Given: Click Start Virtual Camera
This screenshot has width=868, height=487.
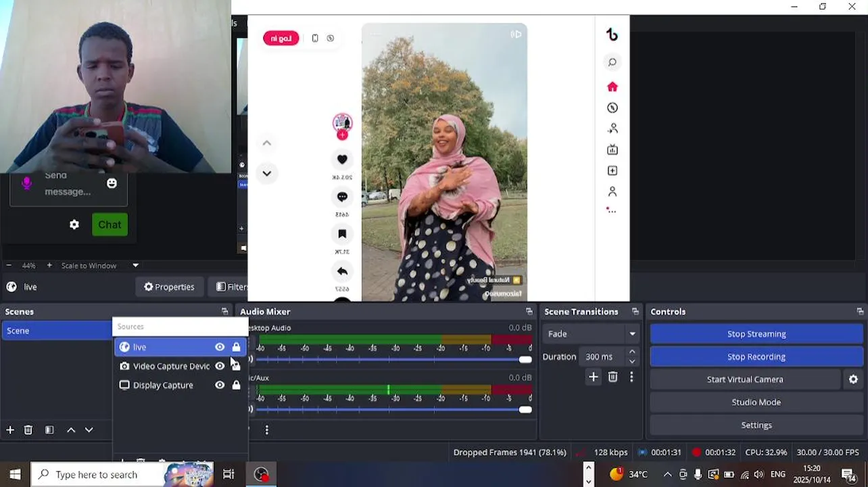Looking at the screenshot, I should 745,379.
